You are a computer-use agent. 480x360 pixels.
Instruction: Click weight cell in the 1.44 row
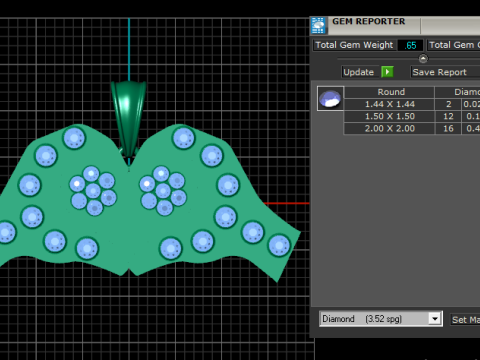pos(471,104)
